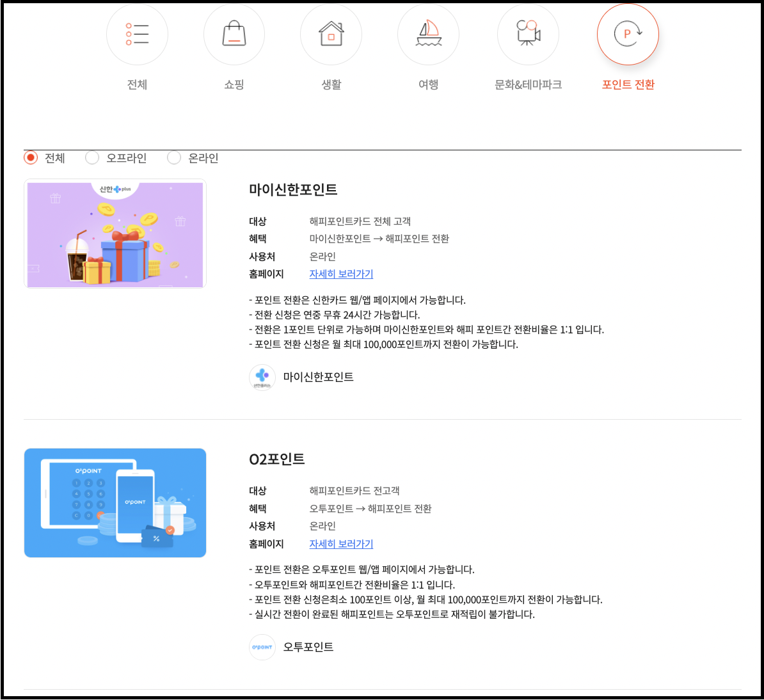This screenshot has height=700, width=764.
Task: Click text '마이신한포인트 → 해피포인트 전환'
Action: coord(379,239)
